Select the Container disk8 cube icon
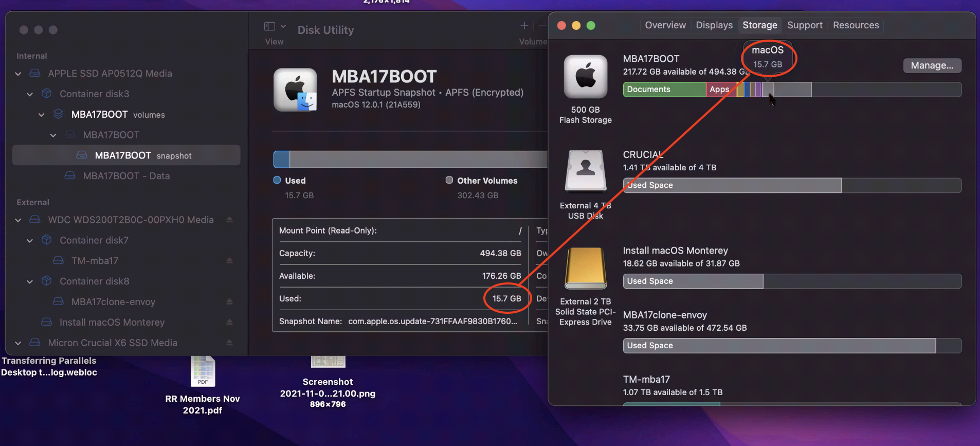This screenshot has height=446, width=980. pos(47,281)
